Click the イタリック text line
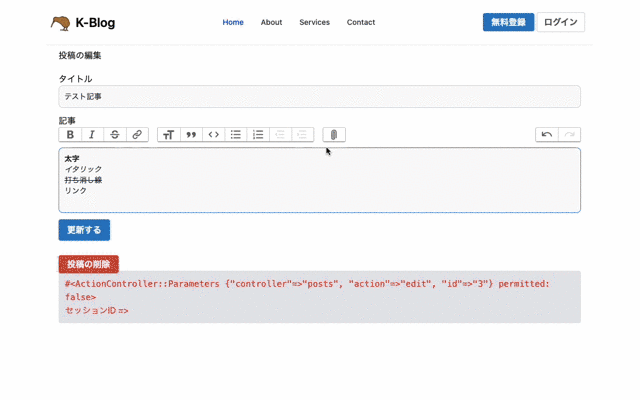Screen dimensions: 640x400 click(x=83, y=169)
